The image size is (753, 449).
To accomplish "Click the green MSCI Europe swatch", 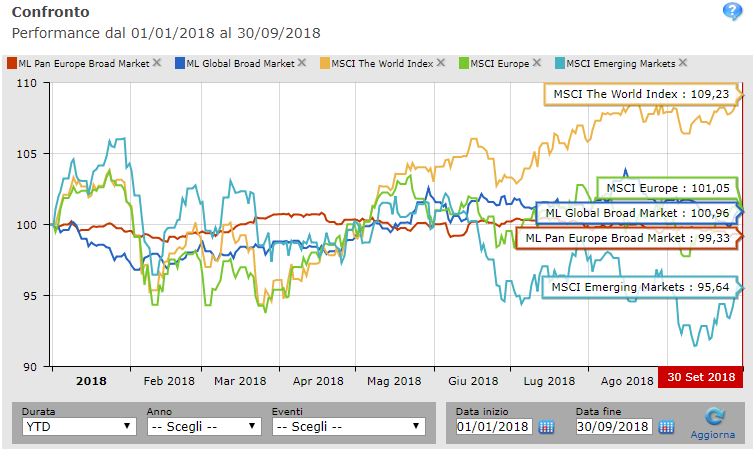I will 464,63.
